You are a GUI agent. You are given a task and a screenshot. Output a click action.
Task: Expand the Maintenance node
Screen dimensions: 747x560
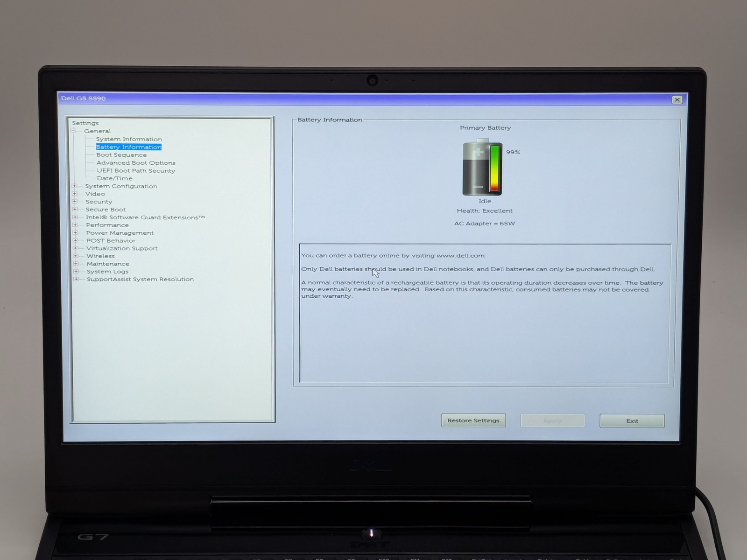coord(76,264)
